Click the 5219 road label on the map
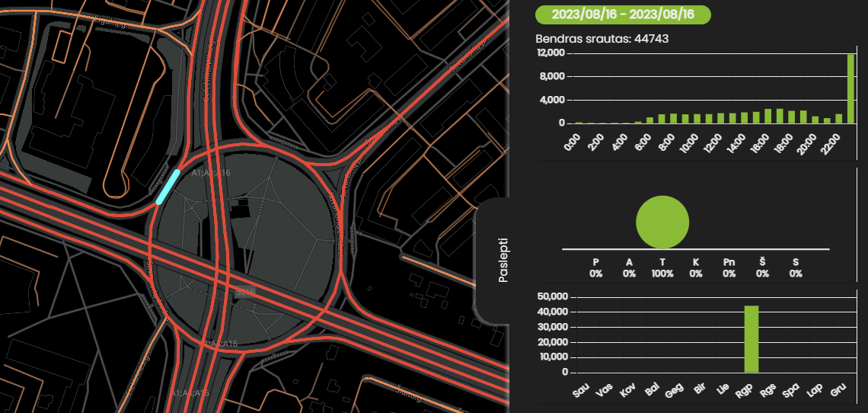 tap(244, 290)
